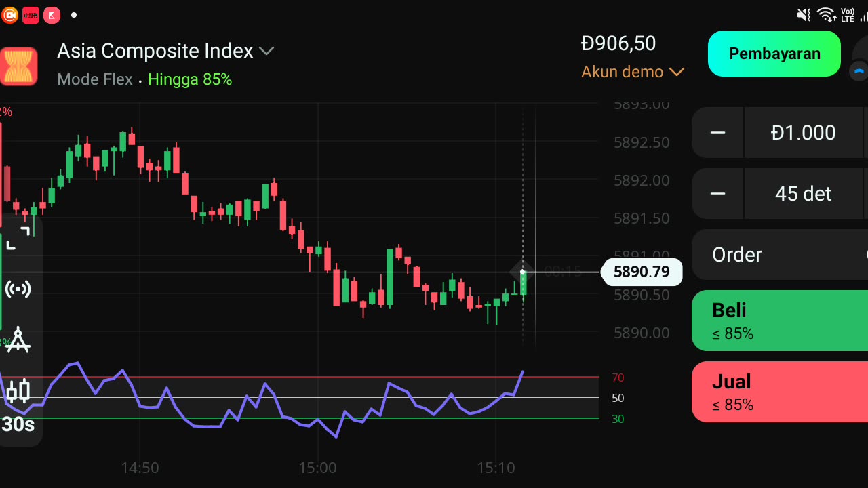Screen dimensions: 868x488
Task: Open the drawing tools compass icon
Action: [18, 340]
